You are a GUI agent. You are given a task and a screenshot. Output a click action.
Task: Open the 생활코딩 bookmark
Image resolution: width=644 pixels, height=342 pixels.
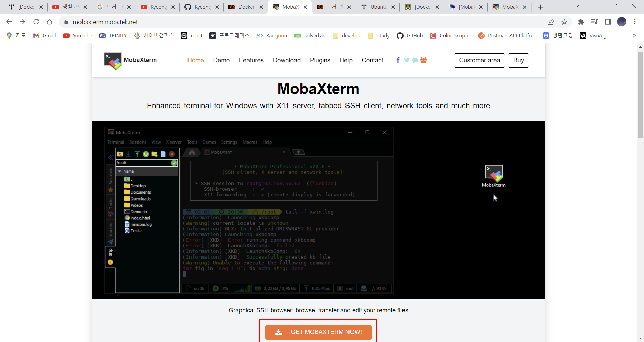(557, 35)
